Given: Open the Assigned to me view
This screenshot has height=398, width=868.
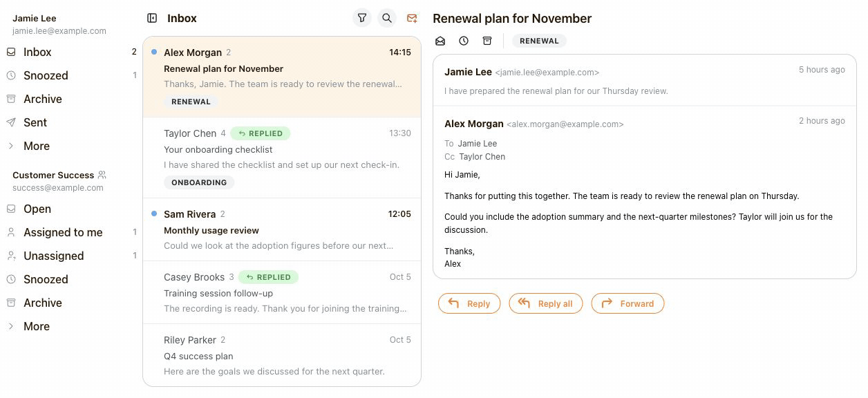Looking at the screenshot, I should coord(70,232).
